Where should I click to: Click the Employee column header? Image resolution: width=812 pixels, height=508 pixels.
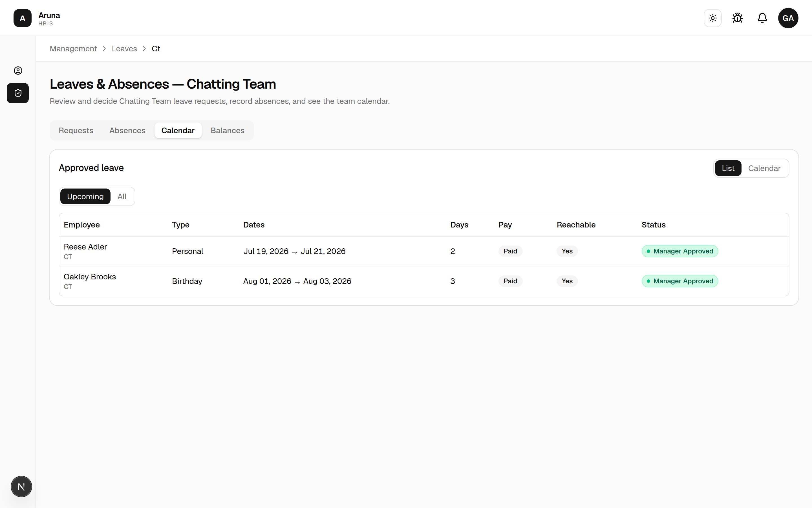81,225
